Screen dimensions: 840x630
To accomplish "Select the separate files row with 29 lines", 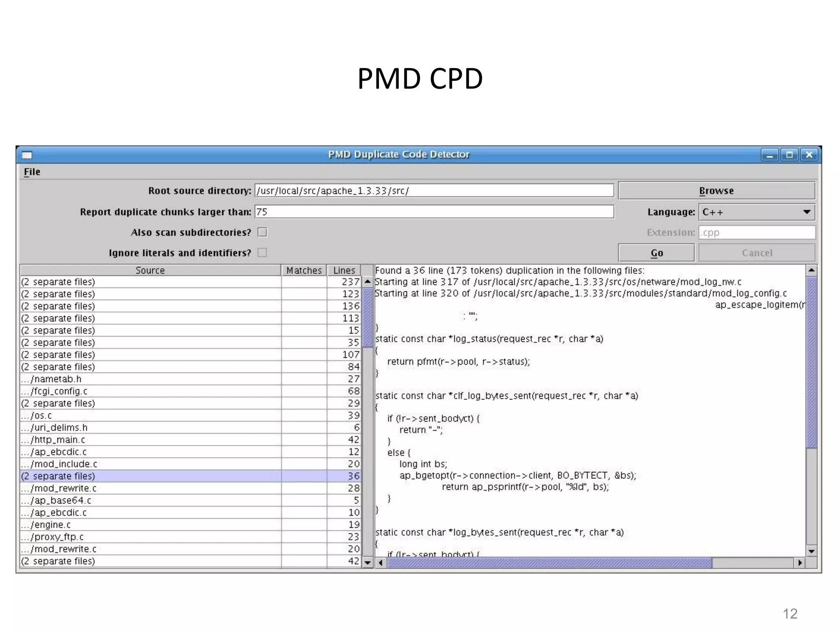I will click(190, 403).
